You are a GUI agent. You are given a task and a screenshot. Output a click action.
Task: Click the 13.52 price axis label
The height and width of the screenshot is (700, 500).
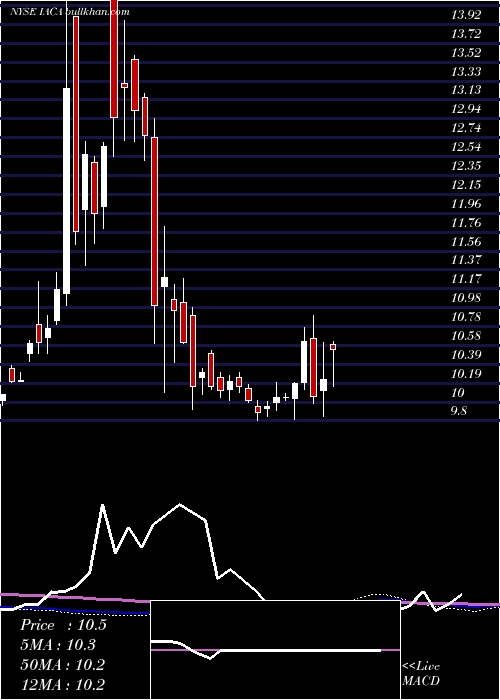tap(466, 53)
